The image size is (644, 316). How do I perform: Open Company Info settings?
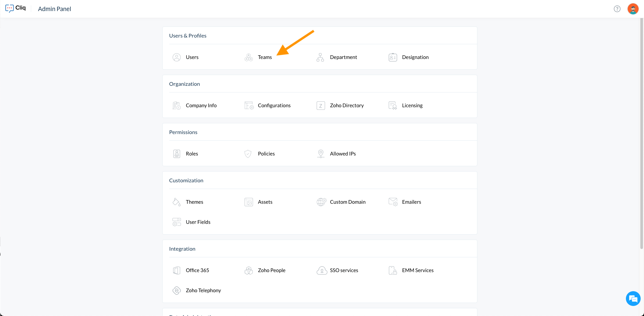201,106
